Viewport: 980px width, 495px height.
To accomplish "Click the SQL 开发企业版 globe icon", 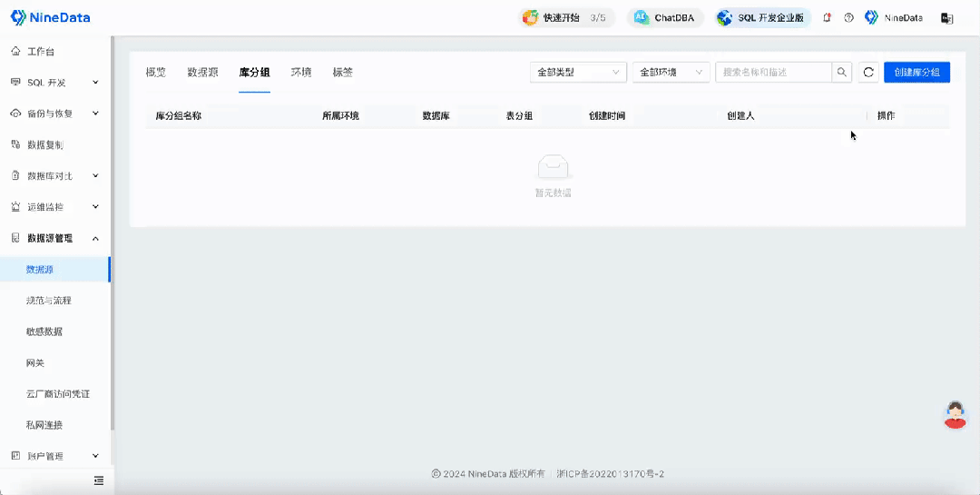I will coord(724,17).
